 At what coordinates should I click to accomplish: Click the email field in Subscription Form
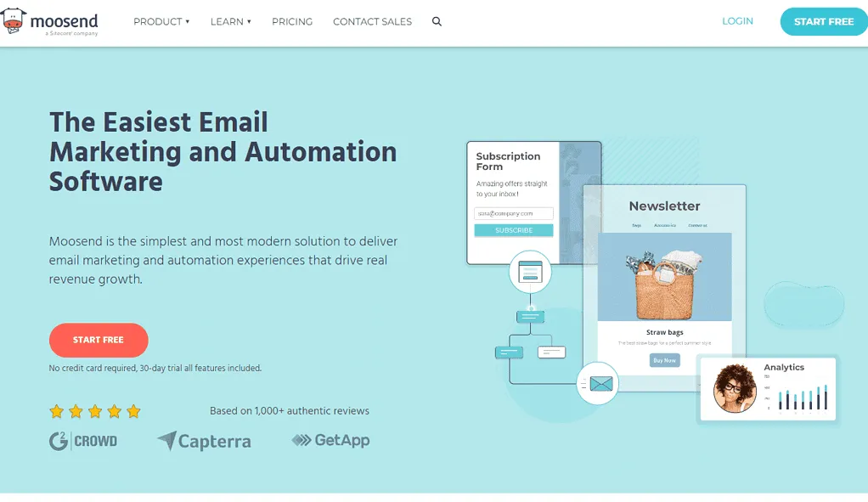coord(514,213)
